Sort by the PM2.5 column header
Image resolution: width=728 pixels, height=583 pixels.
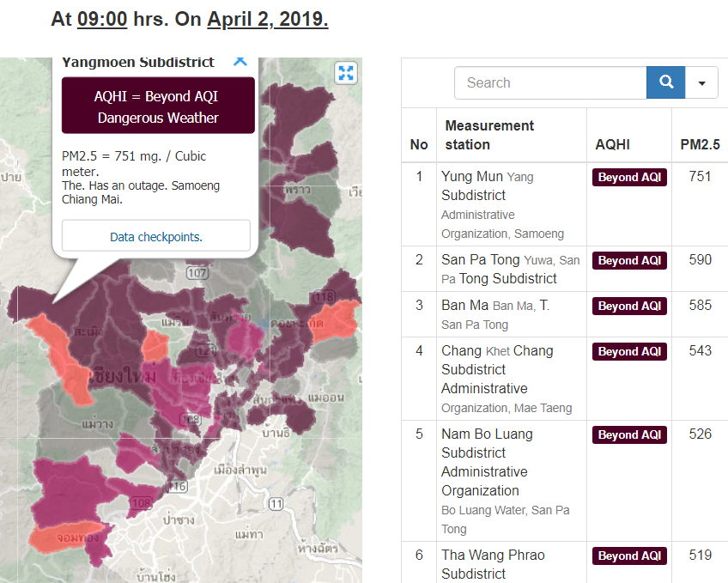(700, 145)
